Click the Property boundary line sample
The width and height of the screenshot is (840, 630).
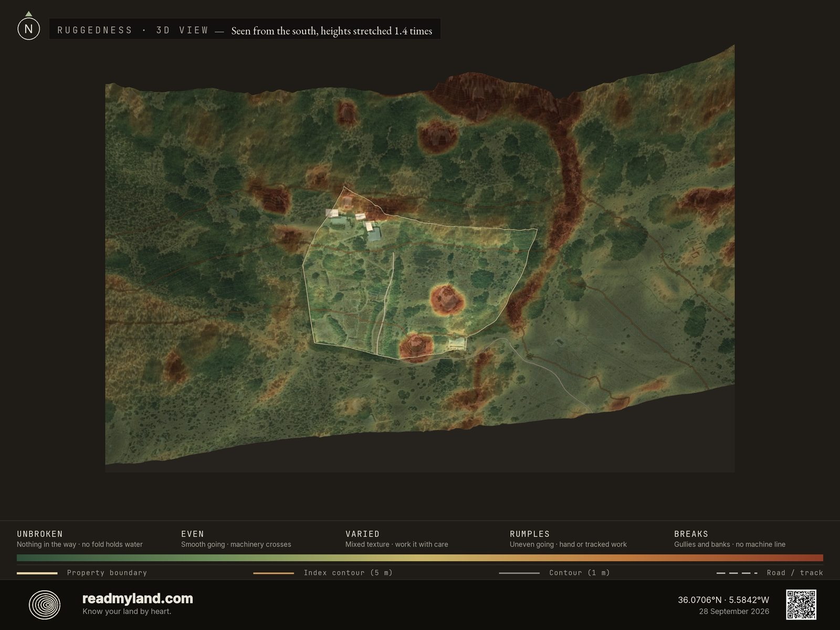click(37, 573)
